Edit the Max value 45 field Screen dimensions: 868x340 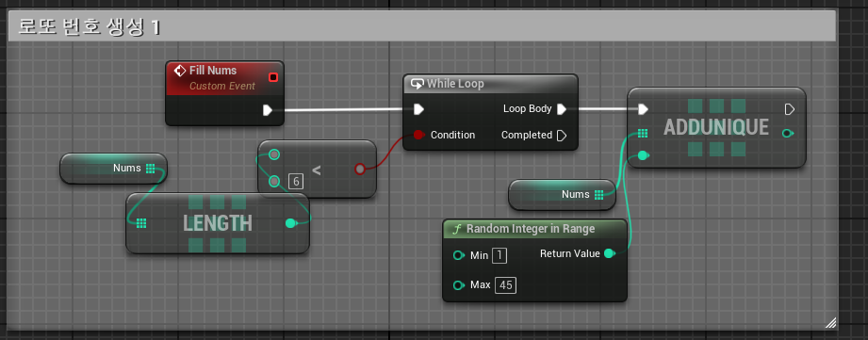pyautogui.click(x=505, y=285)
